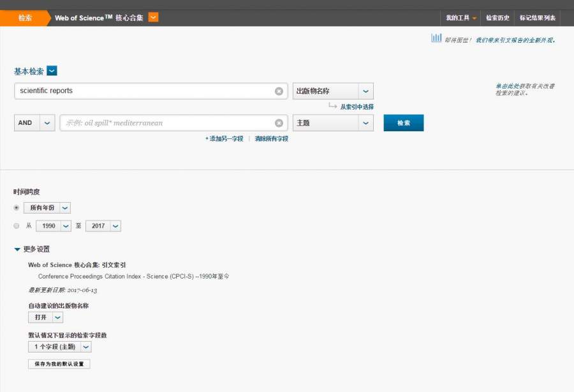
Task: Click the orange 检索 tab
Action: [24, 18]
